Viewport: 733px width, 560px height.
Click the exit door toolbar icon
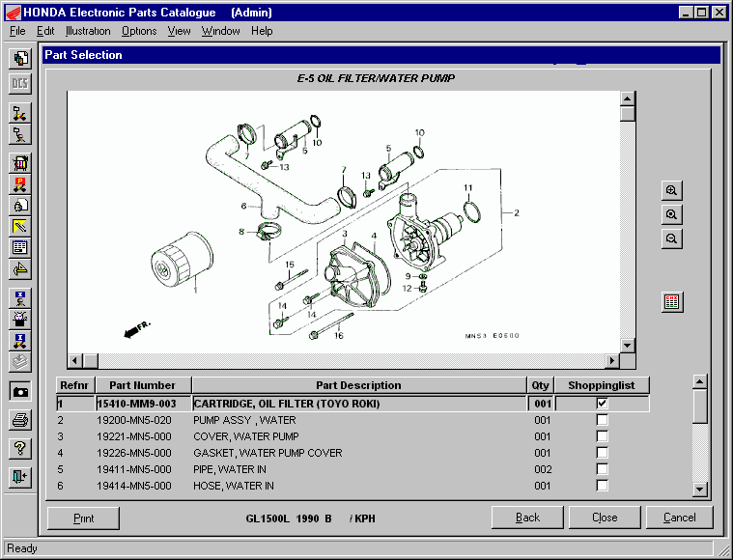20,477
